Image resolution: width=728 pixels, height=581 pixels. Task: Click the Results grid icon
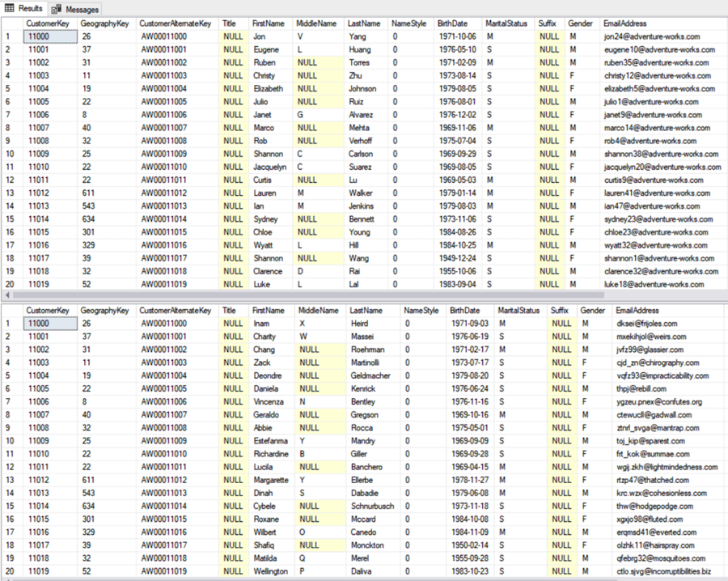[8, 9]
